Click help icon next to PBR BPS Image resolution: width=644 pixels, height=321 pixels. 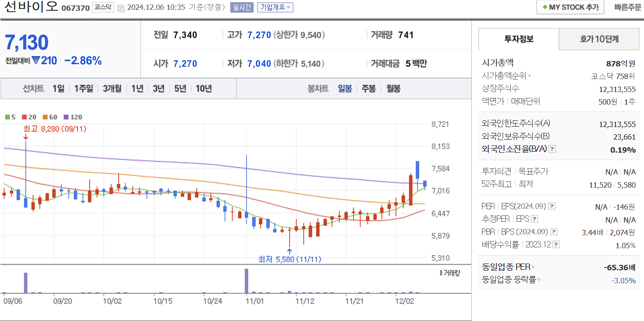554,232
